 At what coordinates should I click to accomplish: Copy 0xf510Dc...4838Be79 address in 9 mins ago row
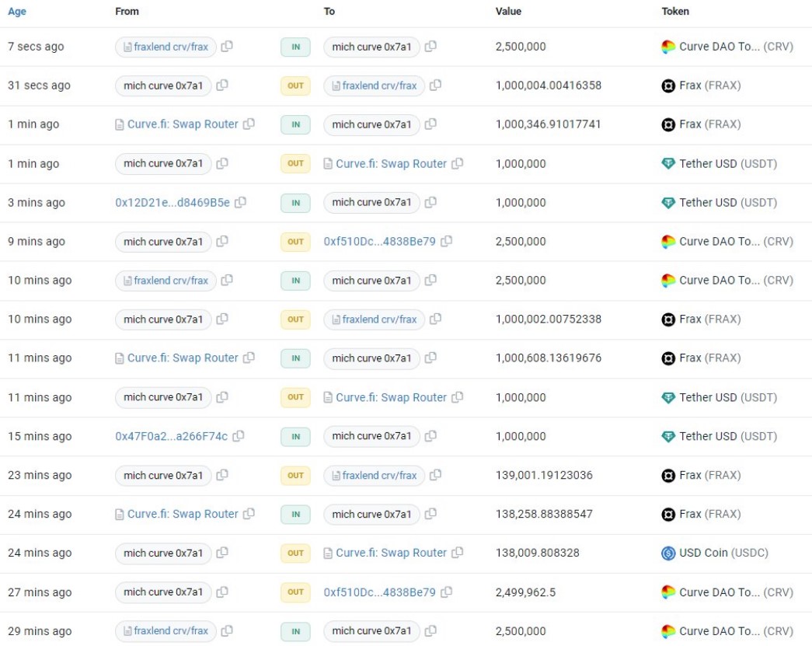446,242
